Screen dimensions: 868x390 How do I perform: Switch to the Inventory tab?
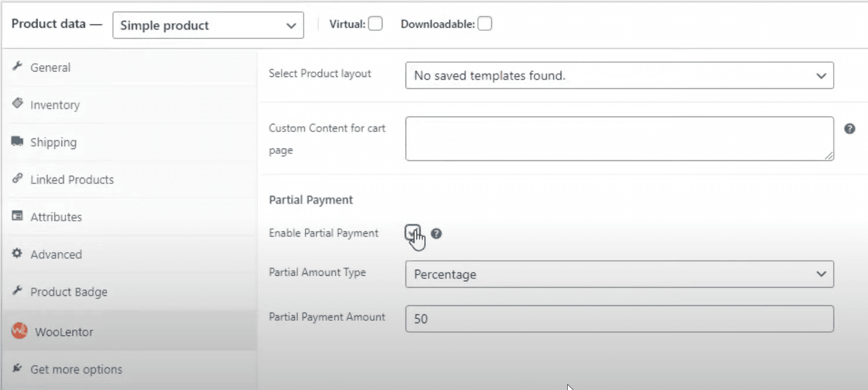55,104
